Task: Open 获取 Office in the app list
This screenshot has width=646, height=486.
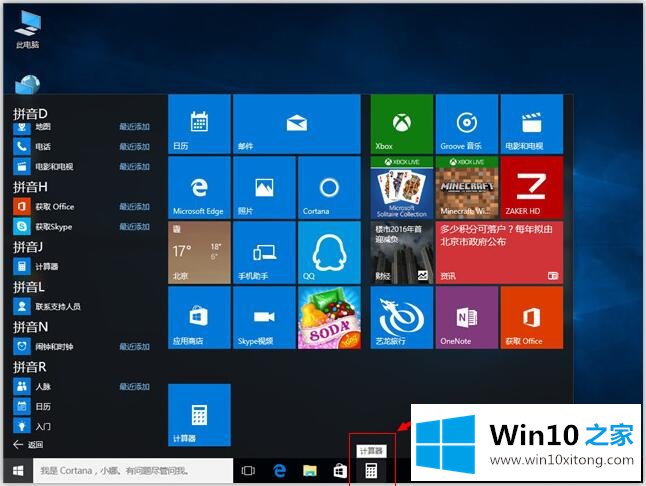Action: point(82,206)
